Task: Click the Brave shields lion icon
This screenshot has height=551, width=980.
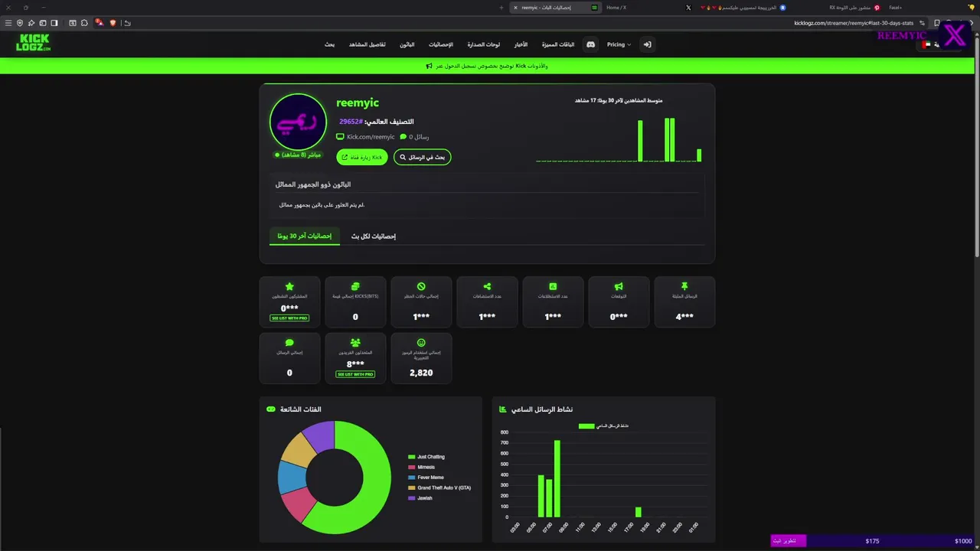Action: tap(113, 23)
